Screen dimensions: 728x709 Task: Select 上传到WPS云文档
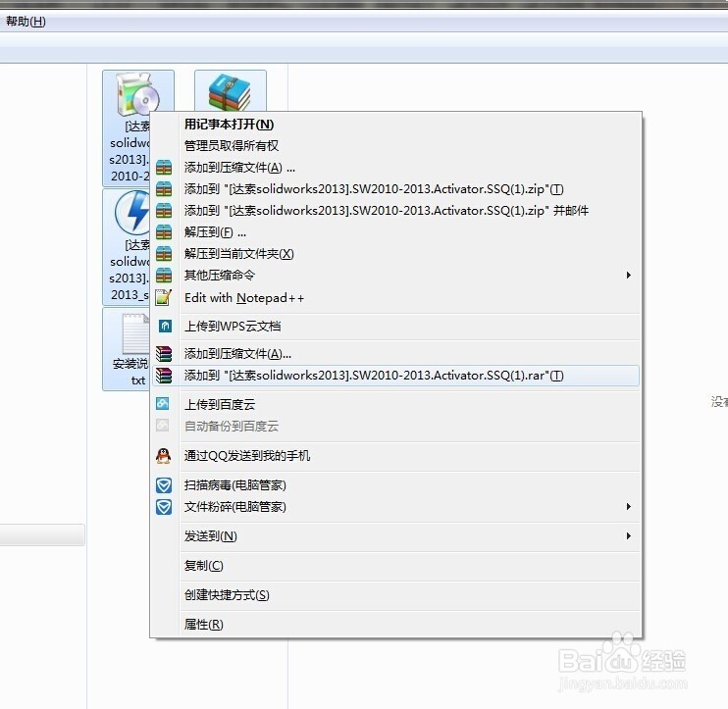click(233, 327)
